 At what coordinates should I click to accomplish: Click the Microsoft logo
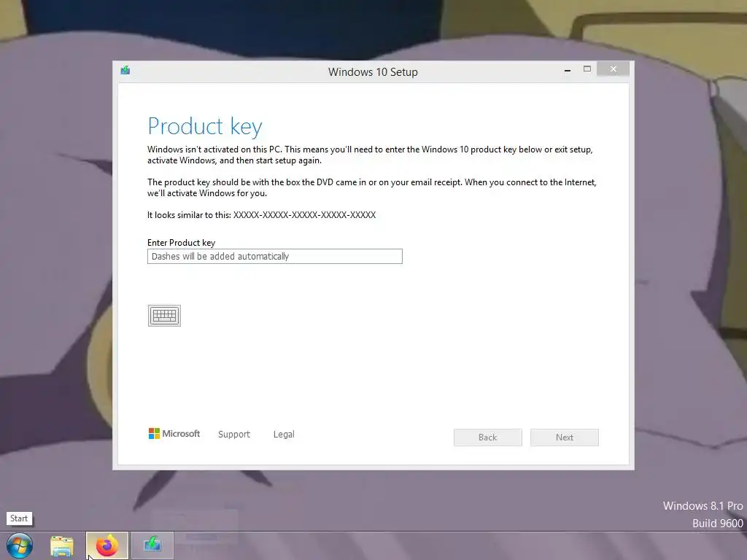point(174,433)
